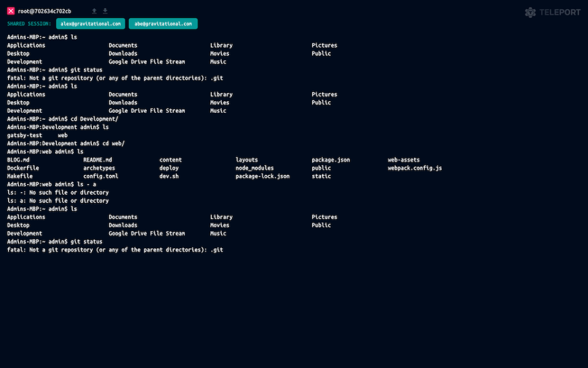
Task: Click on README.md in the terminal output
Action: point(97,160)
